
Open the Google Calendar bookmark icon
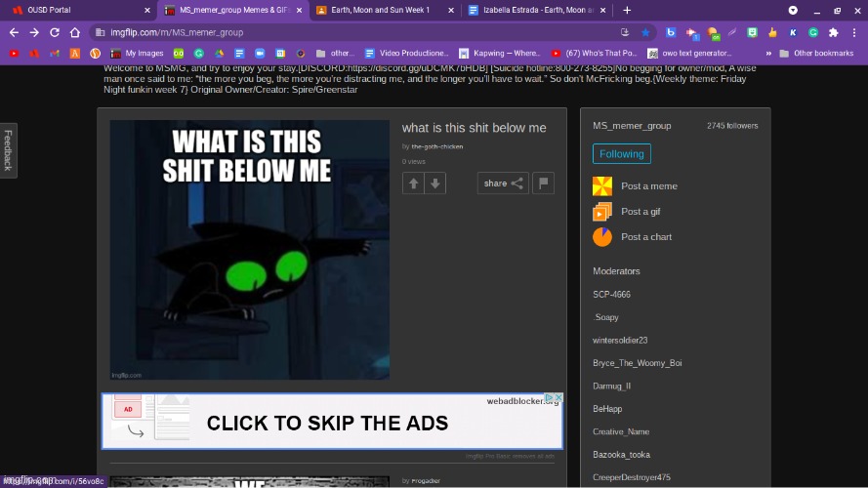point(280,53)
